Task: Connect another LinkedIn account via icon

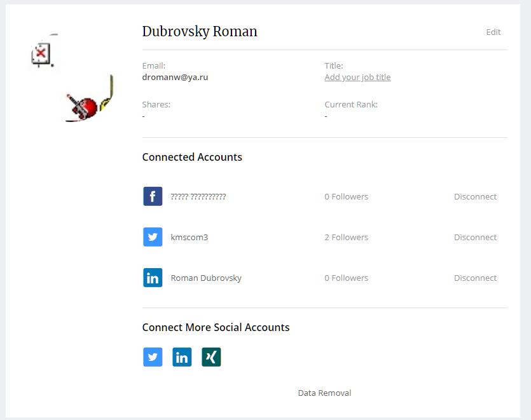Action: click(182, 357)
